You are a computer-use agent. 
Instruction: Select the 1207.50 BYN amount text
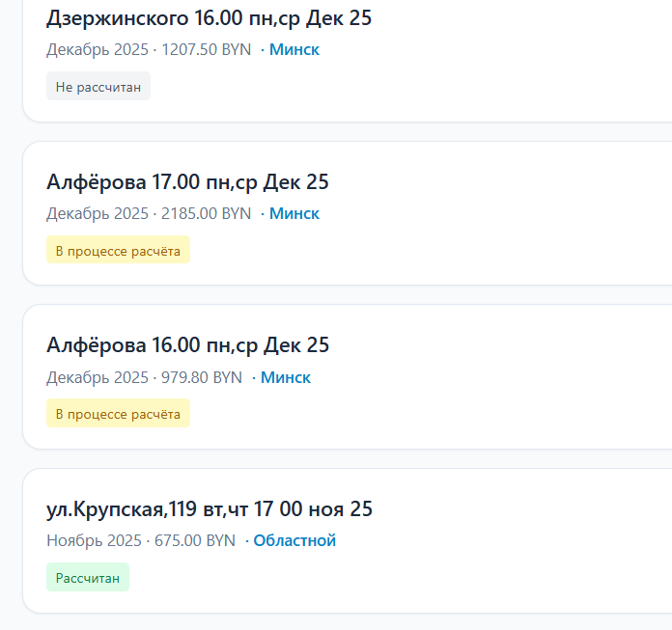click(x=206, y=49)
